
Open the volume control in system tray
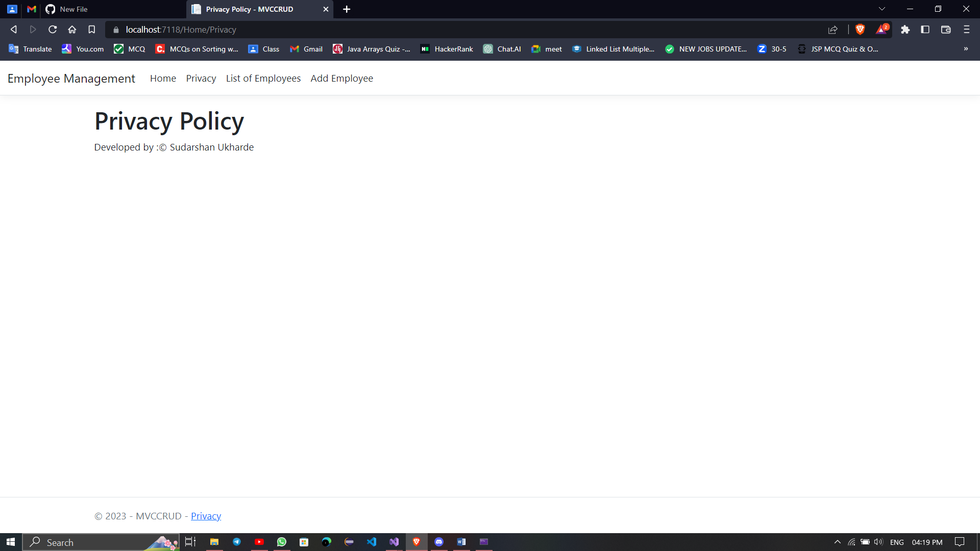click(878, 542)
